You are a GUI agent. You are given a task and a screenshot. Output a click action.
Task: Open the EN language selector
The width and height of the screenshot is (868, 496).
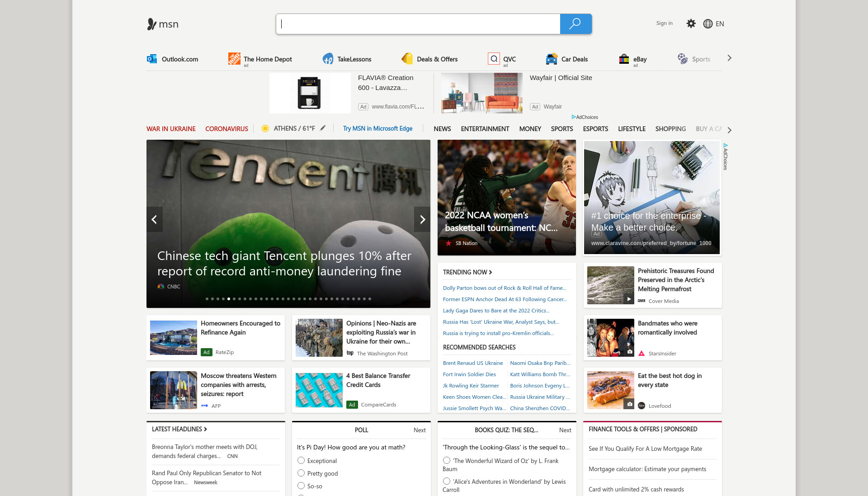click(720, 24)
